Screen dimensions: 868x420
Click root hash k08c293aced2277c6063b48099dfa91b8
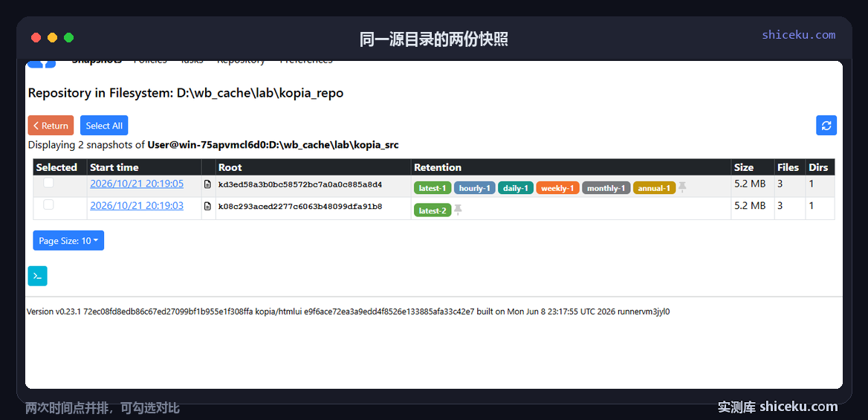[300, 206]
